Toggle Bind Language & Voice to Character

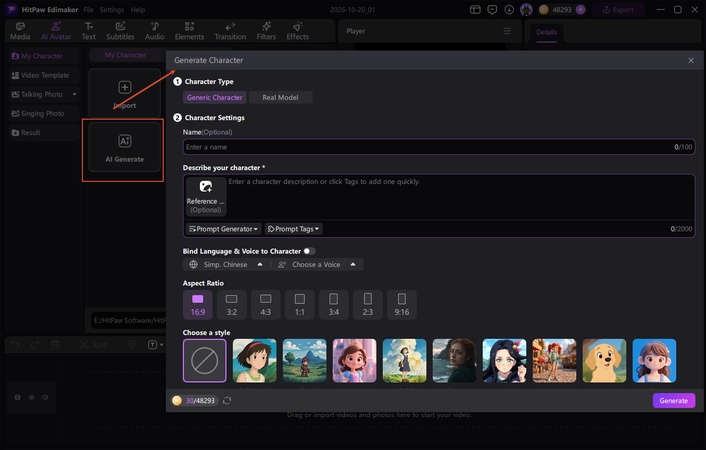click(309, 251)
